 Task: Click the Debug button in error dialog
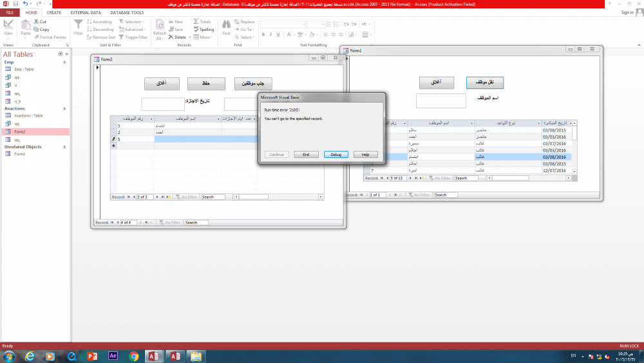tap(336, 155)
